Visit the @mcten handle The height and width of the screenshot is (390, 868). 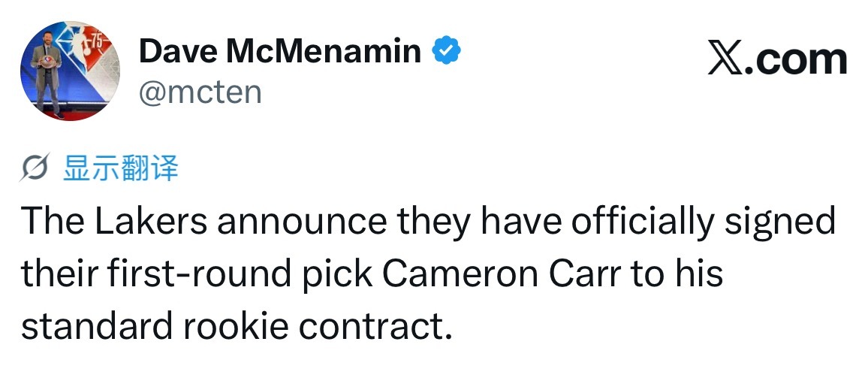pyautogui.click(x=200, y=92)
